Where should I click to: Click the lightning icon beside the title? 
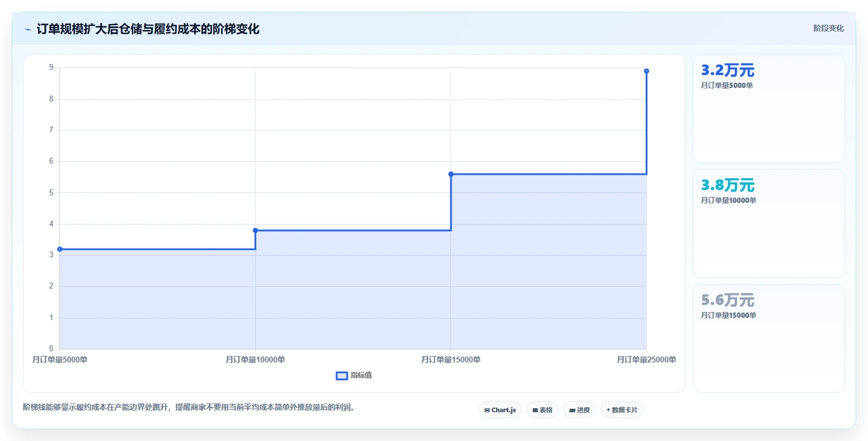[x=28, y=29]
